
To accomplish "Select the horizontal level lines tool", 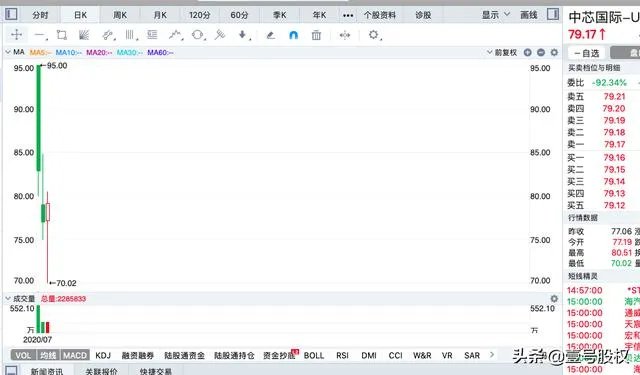I will [x=152, y=35].
